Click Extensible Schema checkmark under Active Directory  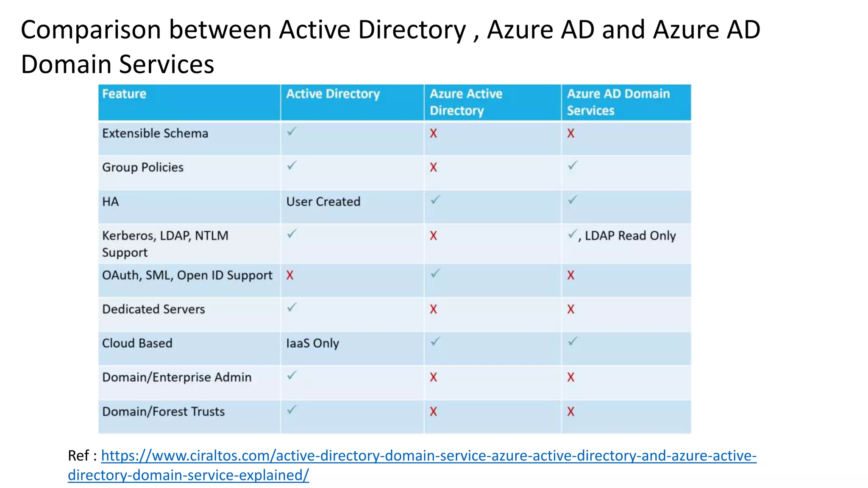point(292,131)
